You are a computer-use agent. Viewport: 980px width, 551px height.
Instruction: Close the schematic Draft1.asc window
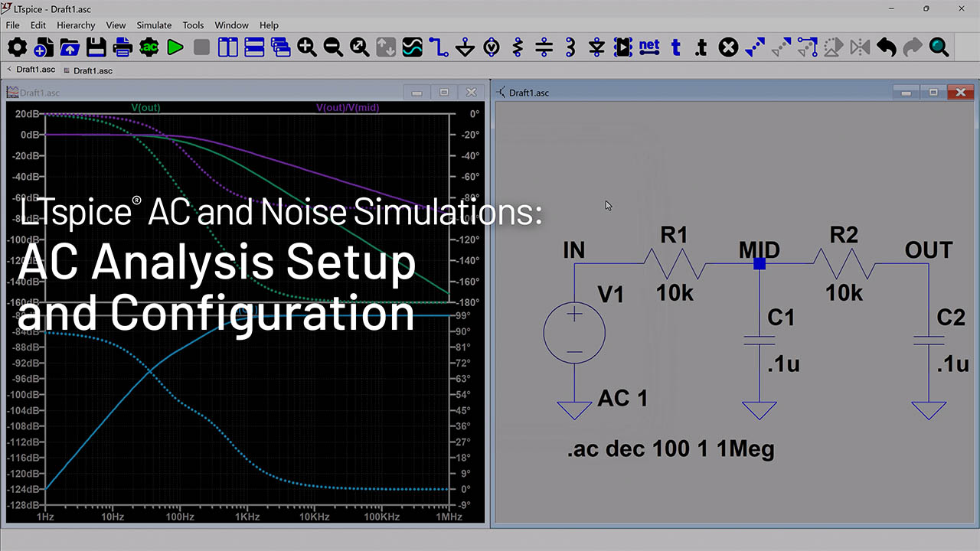click(960, 93)
